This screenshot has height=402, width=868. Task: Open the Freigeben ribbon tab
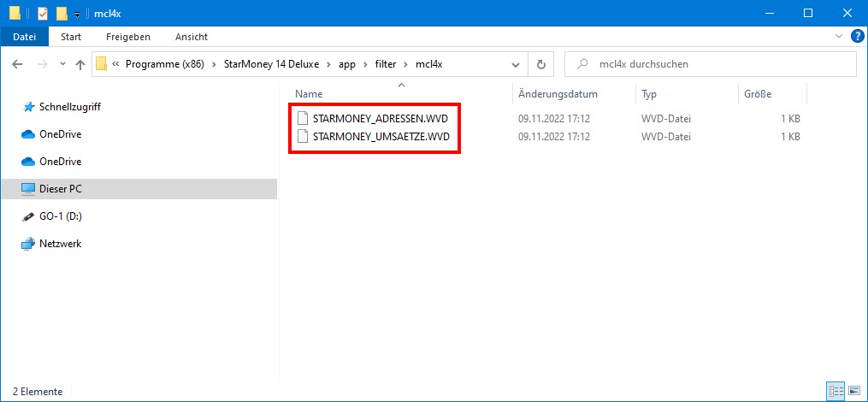click(128, 37)
